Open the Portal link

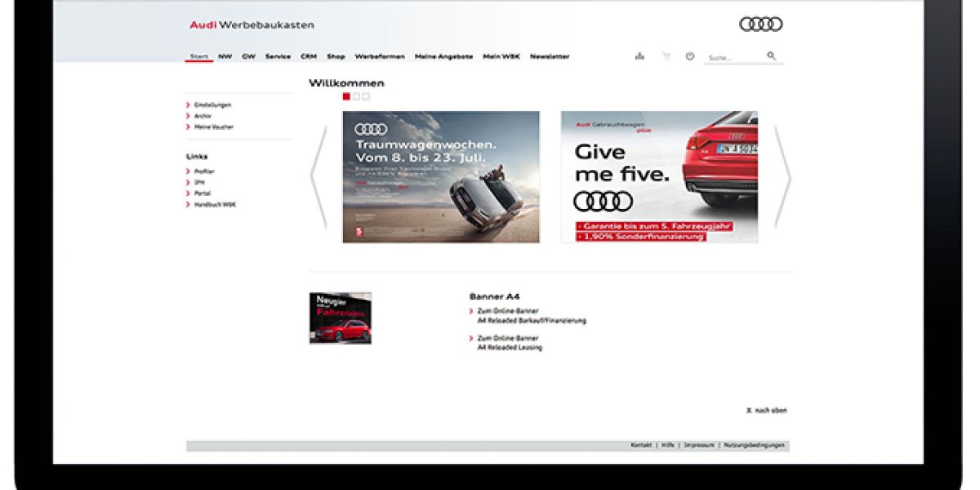(x=203, y=194)
